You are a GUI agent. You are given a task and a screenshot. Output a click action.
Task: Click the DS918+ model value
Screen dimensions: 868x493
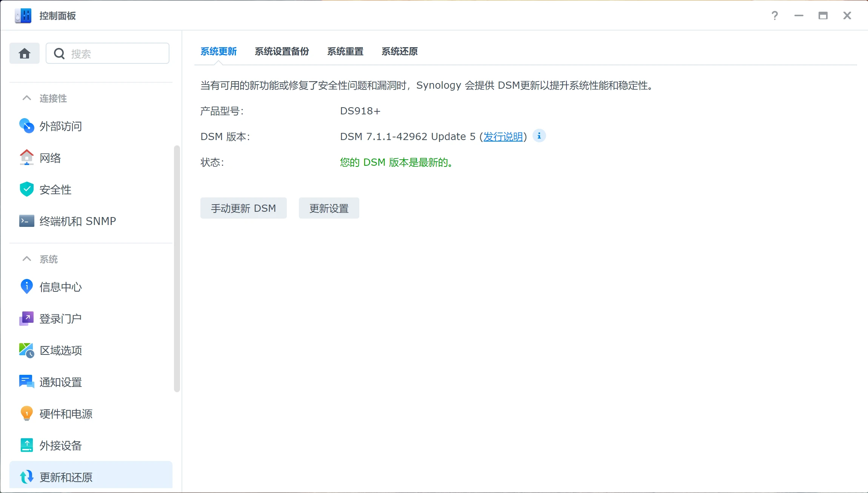(360, 111)
